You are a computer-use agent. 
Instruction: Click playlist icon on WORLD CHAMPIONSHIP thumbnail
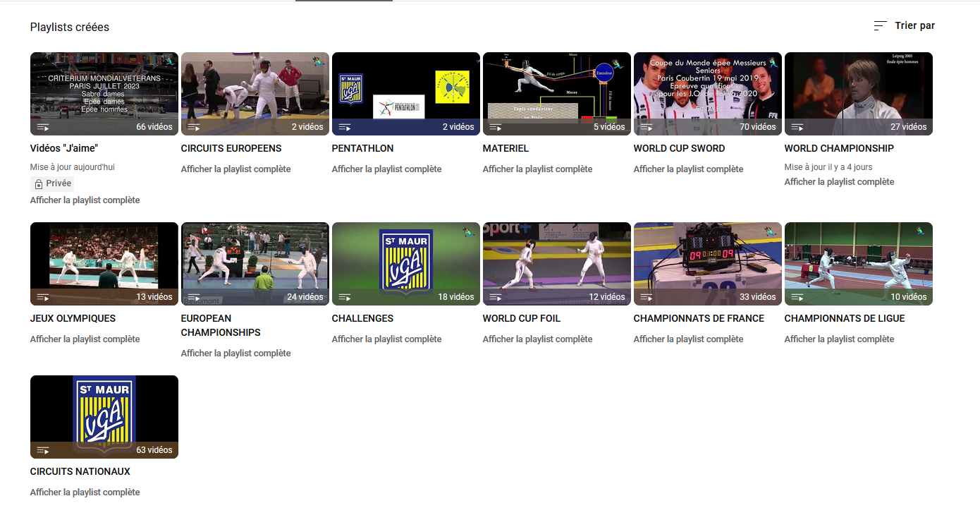[x=797, y=127]
